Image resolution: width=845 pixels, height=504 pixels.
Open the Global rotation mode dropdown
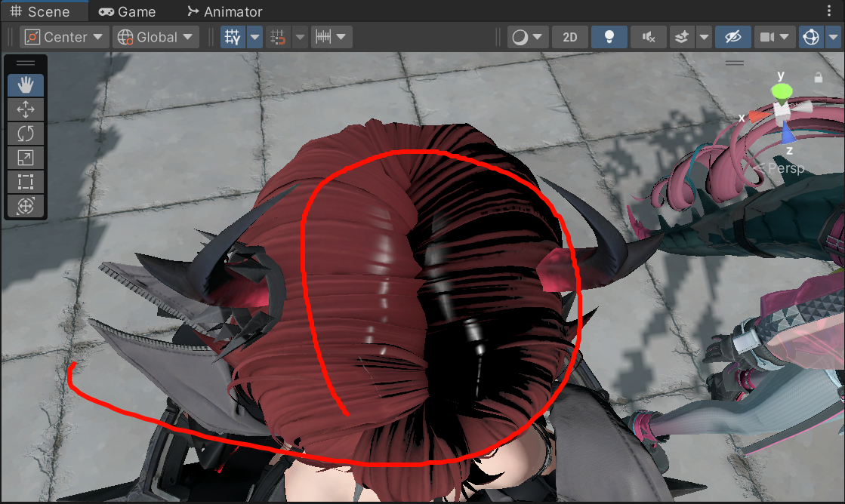(x=156, y=37)
